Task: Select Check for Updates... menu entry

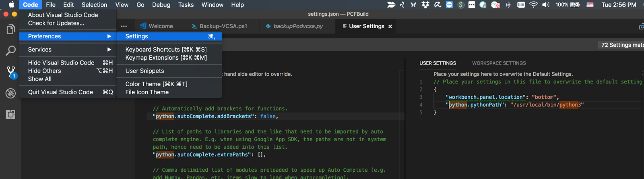Action: pos(68,23)
